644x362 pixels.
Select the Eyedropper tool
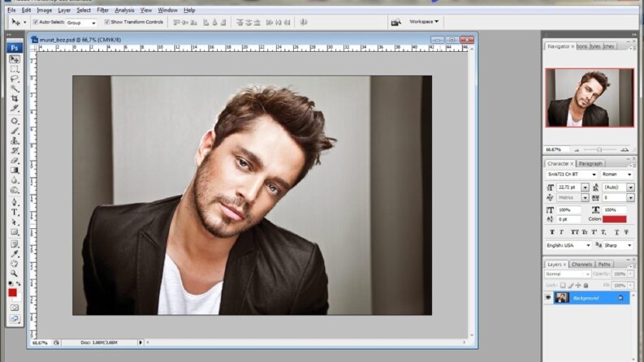[x=15, y=254]
